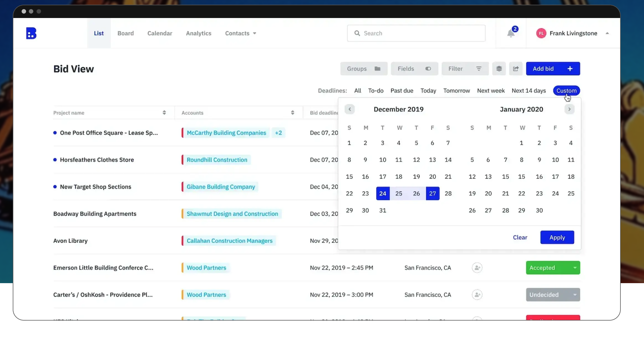Open Frank Livingstone user menu

pos(573,33)
